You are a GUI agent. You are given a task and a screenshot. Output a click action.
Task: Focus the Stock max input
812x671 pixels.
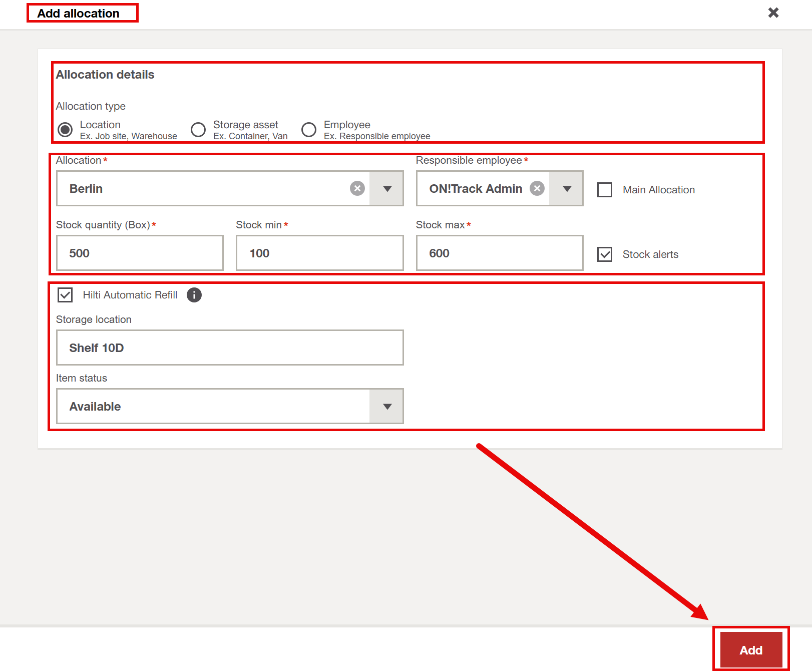point(499,253)
